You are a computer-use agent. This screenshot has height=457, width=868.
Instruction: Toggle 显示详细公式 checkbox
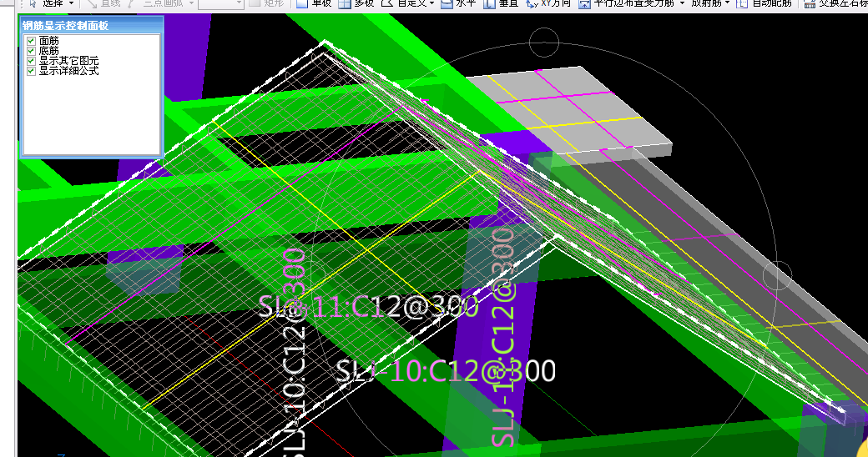(x=31, y=71)
